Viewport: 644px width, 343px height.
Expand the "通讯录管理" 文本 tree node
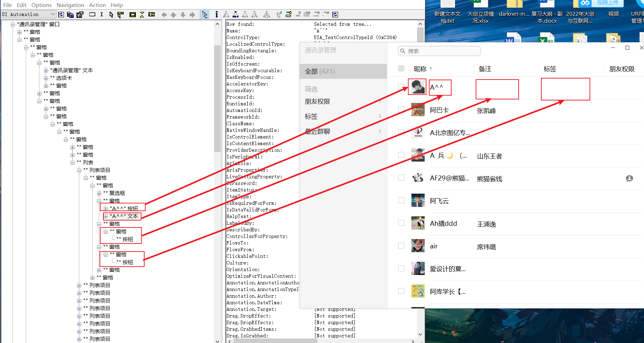click(x=46, y=70)
